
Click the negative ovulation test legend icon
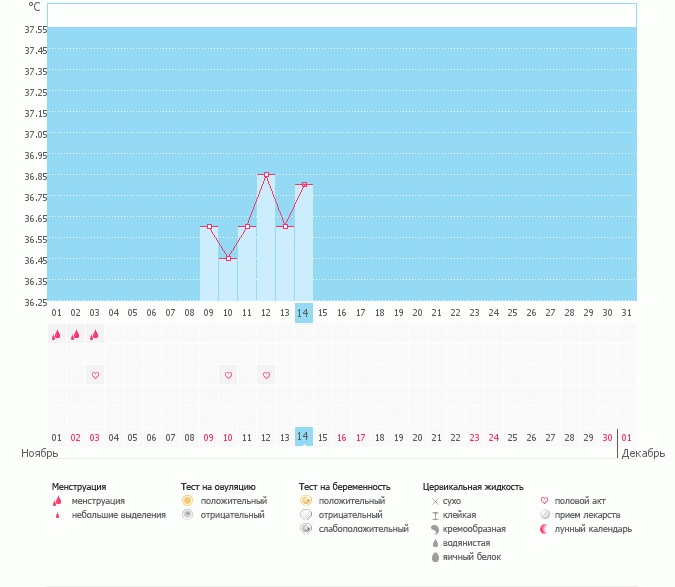pyautogui.click(x=187, y=515)
